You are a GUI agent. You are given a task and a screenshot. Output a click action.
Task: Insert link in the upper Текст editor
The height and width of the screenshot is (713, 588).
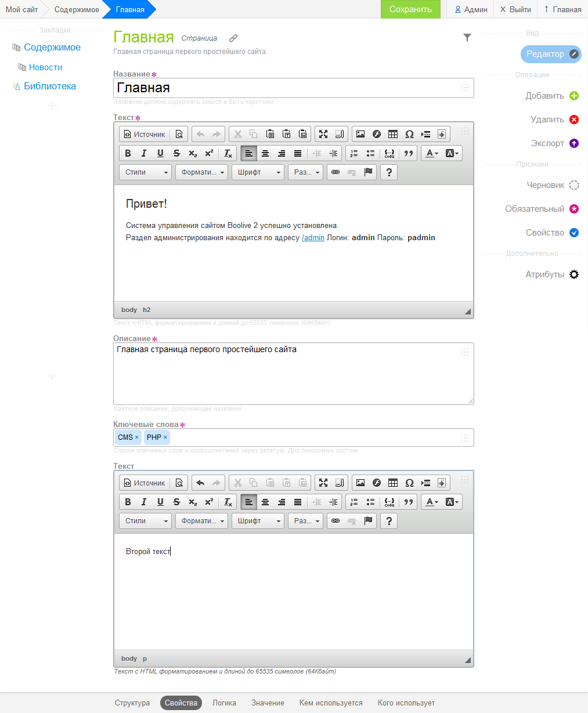tap(335, 172)
